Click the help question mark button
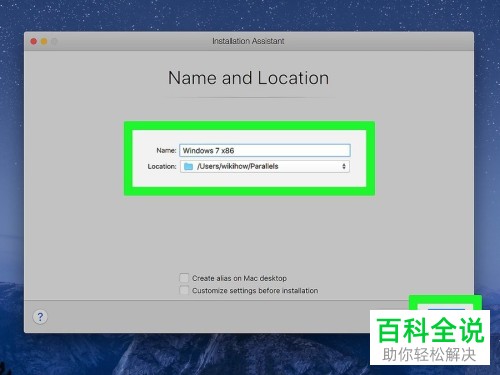Viewport: 500px width, 375px height. pyautogui.click(x=40, y=317)
